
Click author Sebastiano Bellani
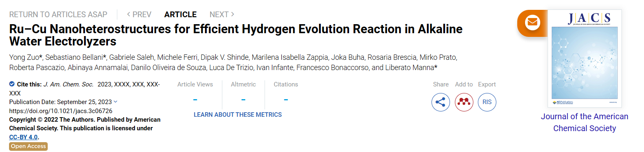pos(74,57)
